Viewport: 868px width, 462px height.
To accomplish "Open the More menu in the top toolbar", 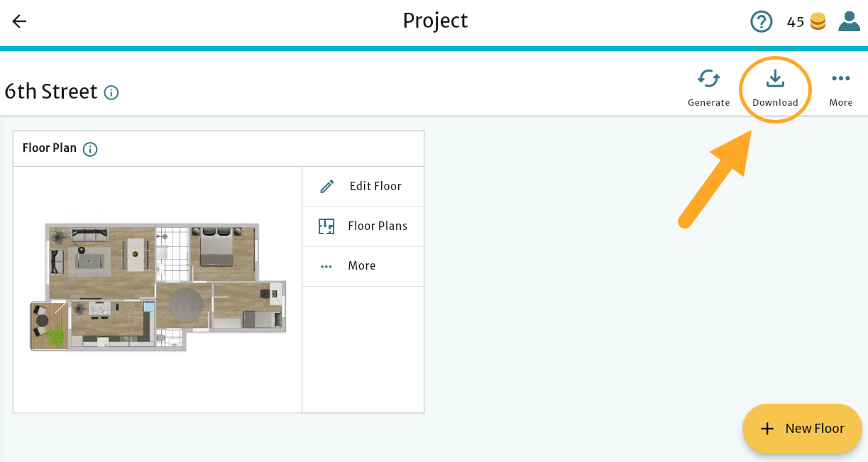I will tap(841, 79).
